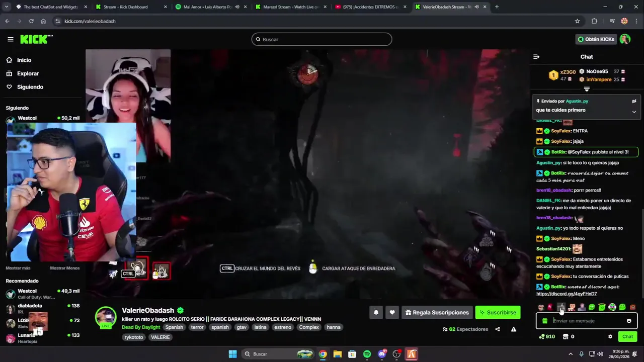This screenshot has width=644, height=362.
Task: Click Mostrar Menos under followed channels
Action: (x=64, y=268)
